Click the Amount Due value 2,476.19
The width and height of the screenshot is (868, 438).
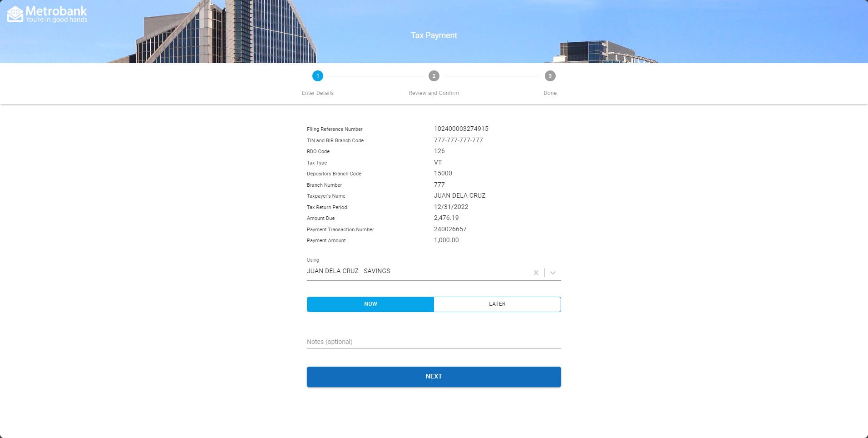click(x=446, y=218)
